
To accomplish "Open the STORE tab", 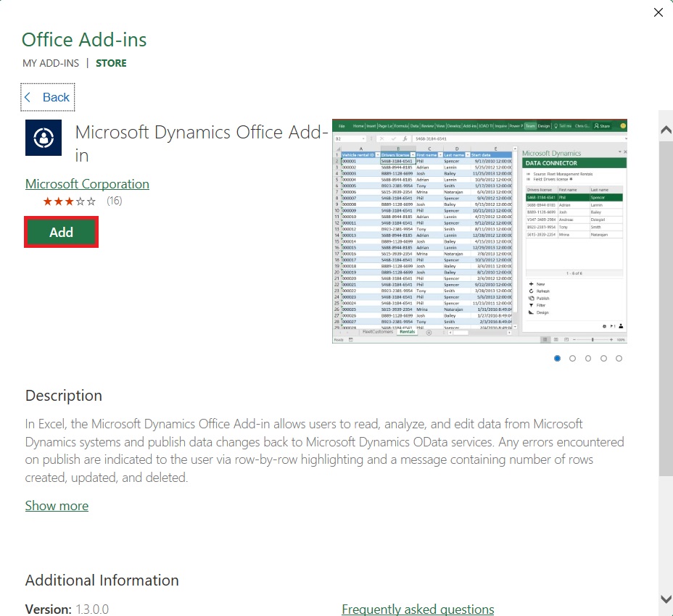I will point(111,63).
